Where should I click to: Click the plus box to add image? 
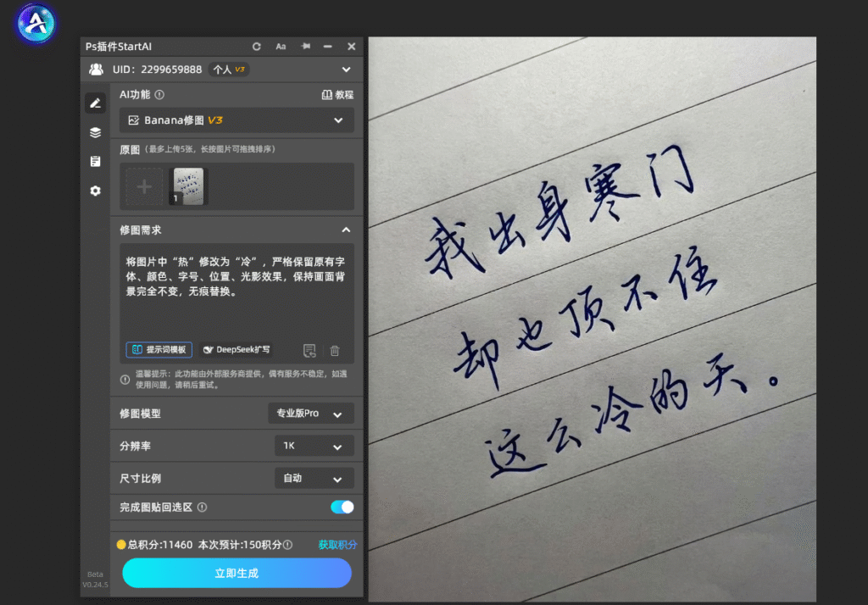(144, 186)
